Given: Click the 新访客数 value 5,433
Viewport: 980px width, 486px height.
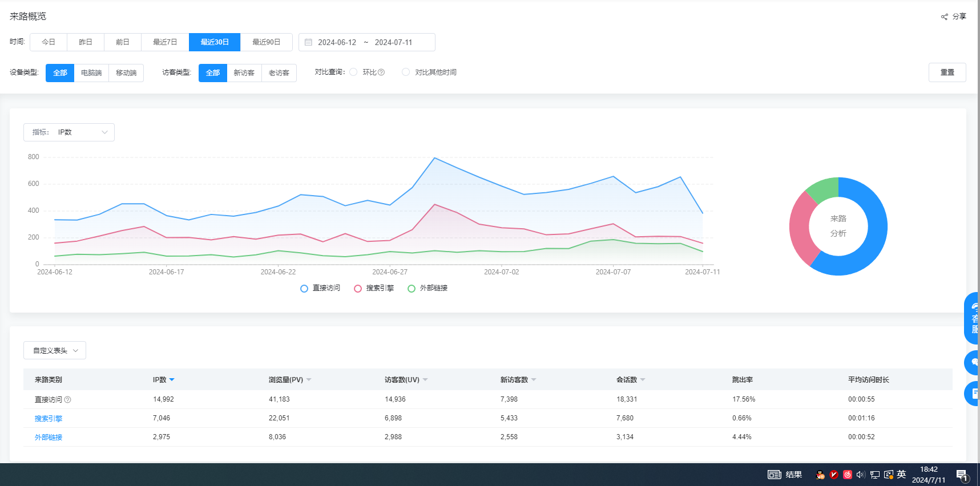Looking at the screenshot, I should click(509, 418).
